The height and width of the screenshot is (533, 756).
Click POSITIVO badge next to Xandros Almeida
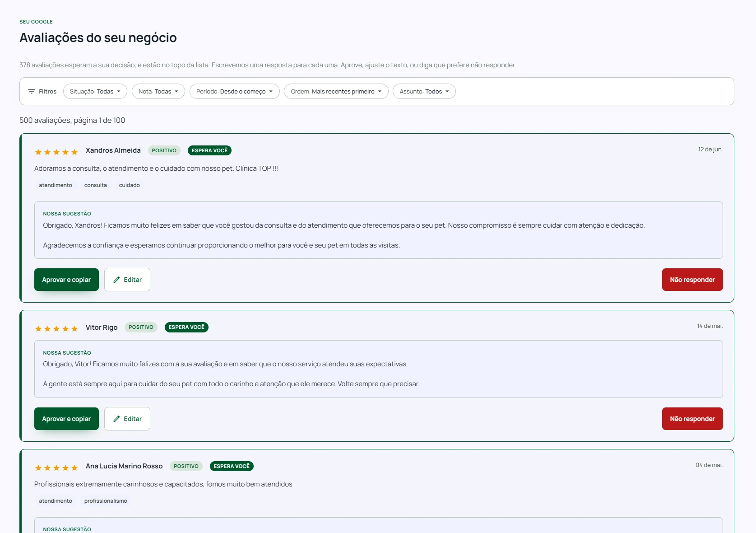click(x=164, y=150)
